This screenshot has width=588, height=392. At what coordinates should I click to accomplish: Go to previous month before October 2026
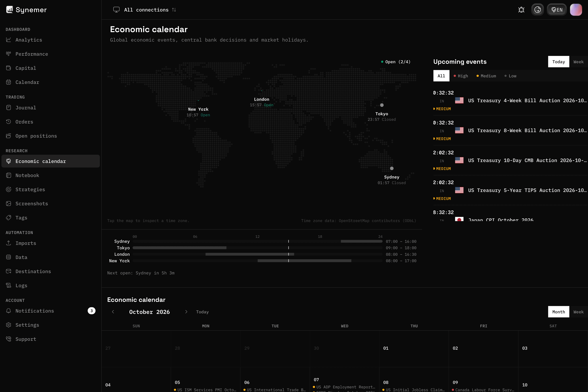point(113,312)
